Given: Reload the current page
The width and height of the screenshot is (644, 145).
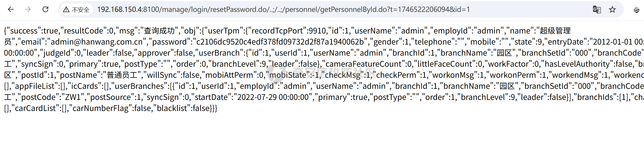Looking at the screenshot, I should [46, 9].
